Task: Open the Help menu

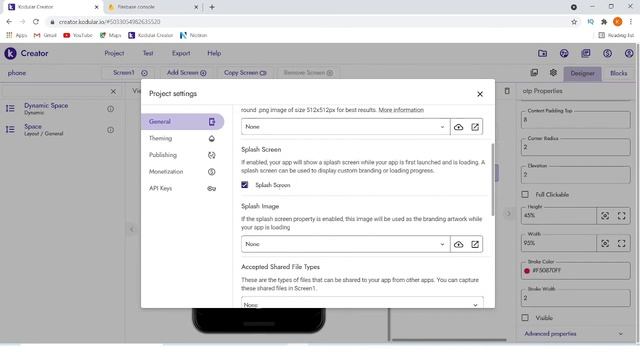Action: tap(214, 53)
